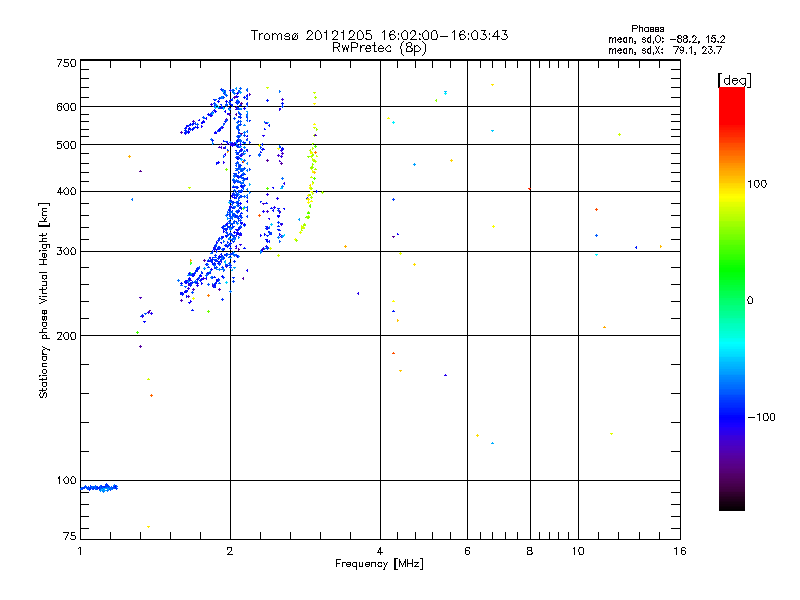Click the y-axis tick label '200'
Screen dimensions: 800x600
tap(66, 336)
